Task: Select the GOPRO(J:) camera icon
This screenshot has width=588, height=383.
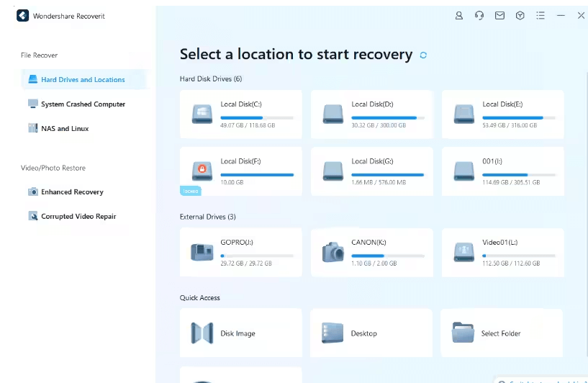Action: [x=202, y=252]
